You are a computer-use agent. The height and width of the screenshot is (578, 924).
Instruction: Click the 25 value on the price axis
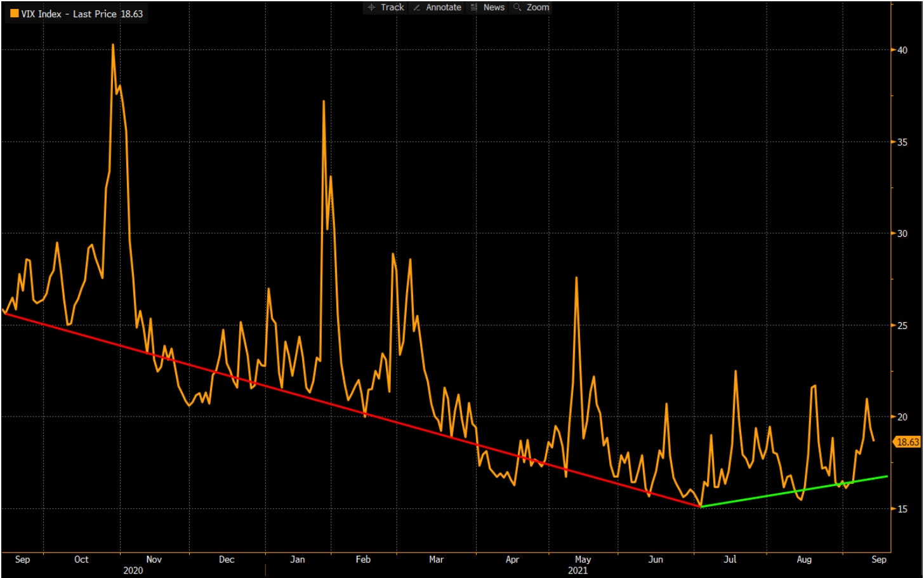tap(902, 326)
